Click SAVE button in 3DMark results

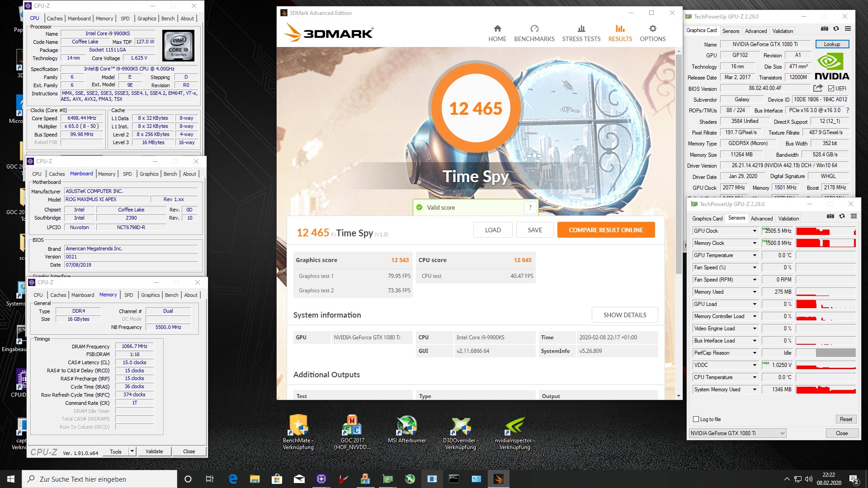point(535,230)
